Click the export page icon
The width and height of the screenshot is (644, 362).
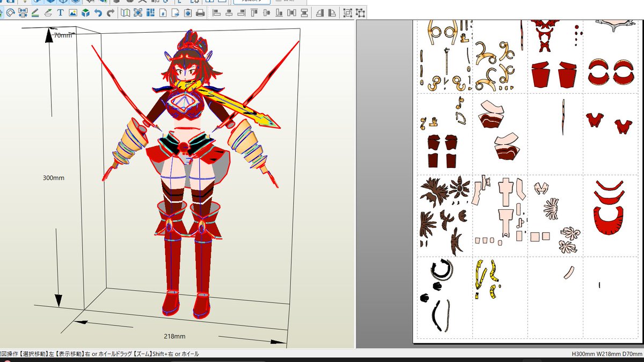pos(175,12)
